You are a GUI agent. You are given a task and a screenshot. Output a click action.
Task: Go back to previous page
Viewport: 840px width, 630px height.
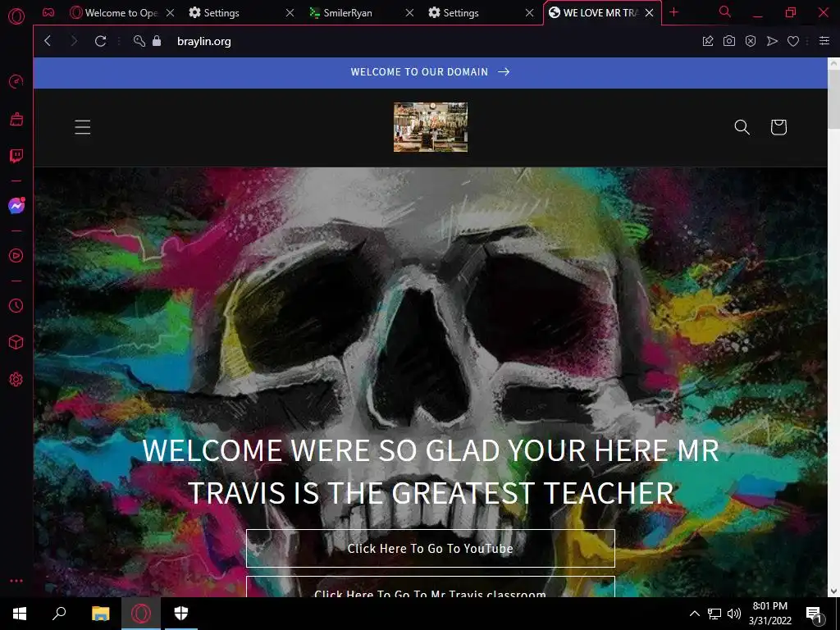48,41
